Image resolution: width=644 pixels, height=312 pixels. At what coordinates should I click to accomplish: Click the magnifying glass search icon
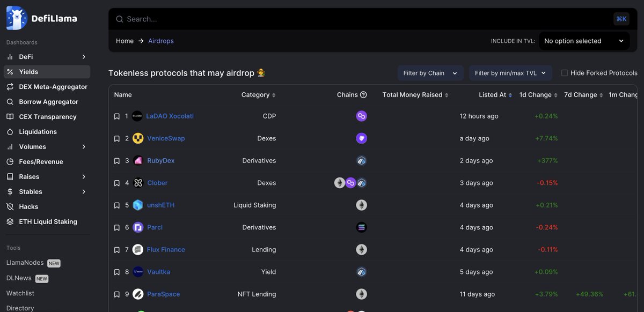119,18
